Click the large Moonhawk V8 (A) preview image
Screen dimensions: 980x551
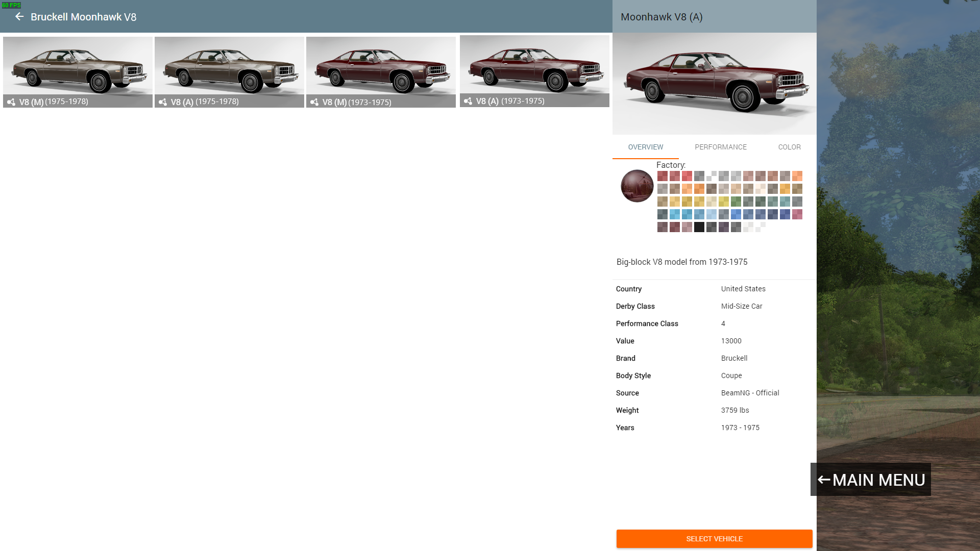(x=715, y=84)
